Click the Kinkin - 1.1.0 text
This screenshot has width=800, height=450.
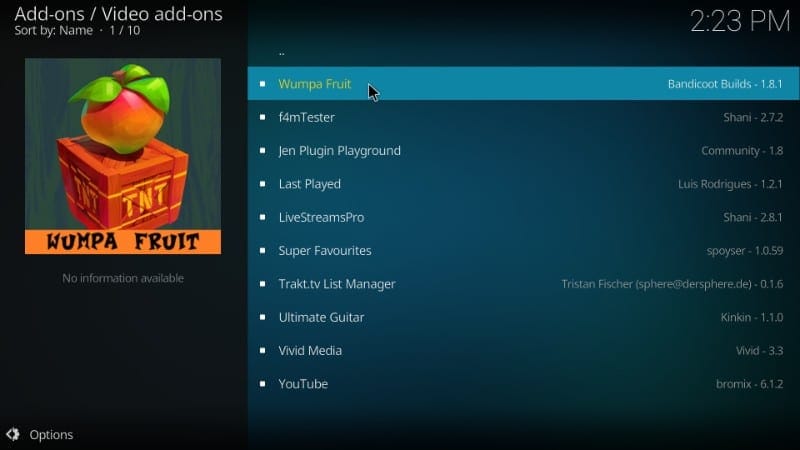click(x=752, y=317)
